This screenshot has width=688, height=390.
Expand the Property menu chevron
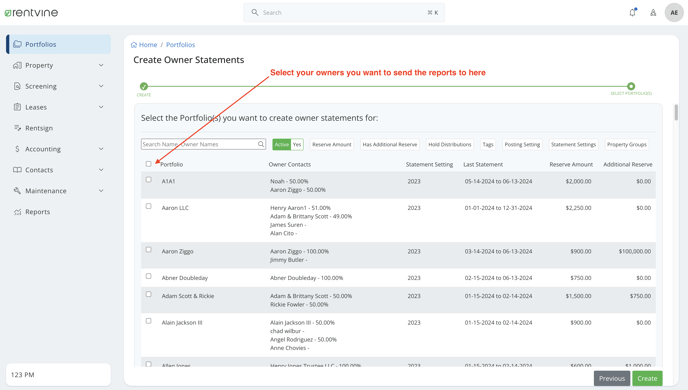point(101,65)
